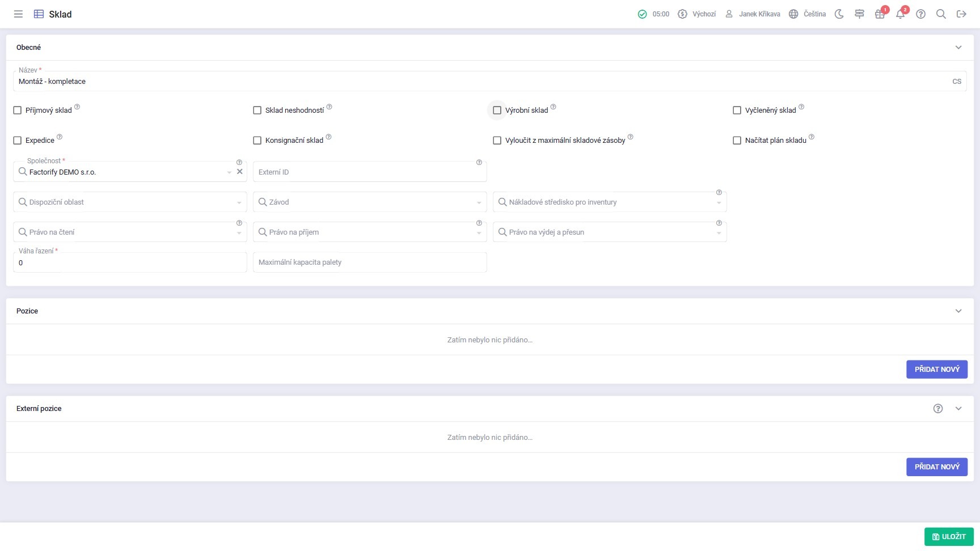Open the Dispoziční oblast dropdown
980x551 pixels.
tap(130, 202)
